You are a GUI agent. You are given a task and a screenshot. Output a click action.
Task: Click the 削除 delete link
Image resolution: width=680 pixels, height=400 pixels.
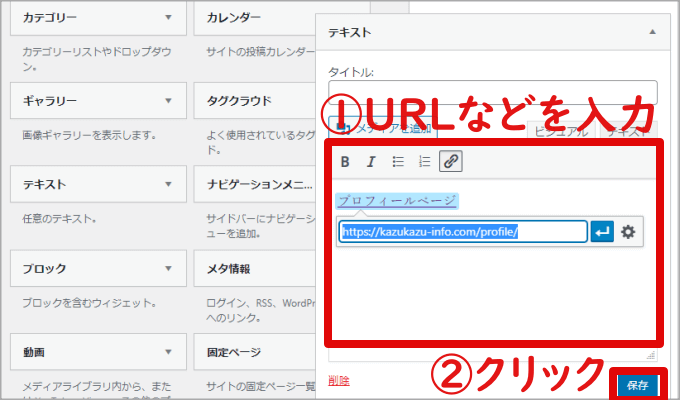click(339, 380)
